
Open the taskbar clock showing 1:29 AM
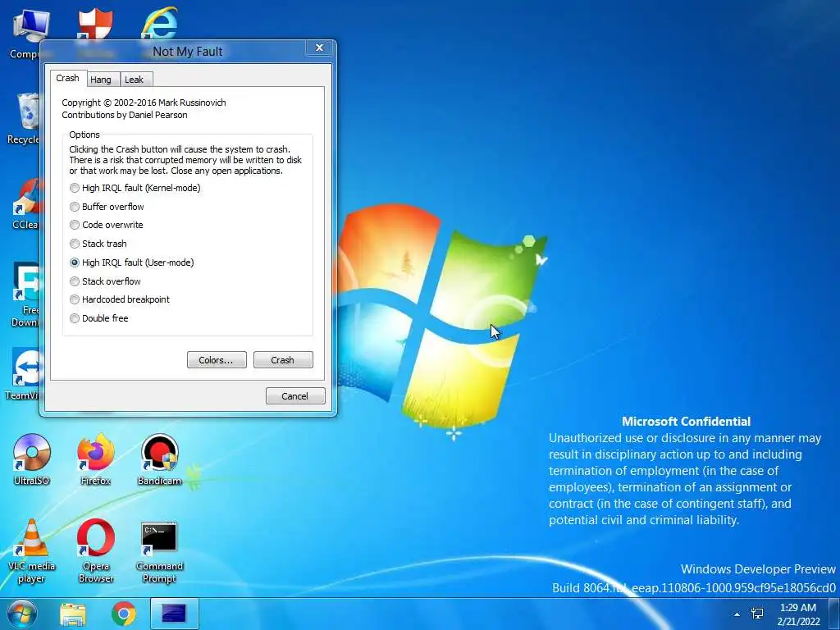click(798, 614)
